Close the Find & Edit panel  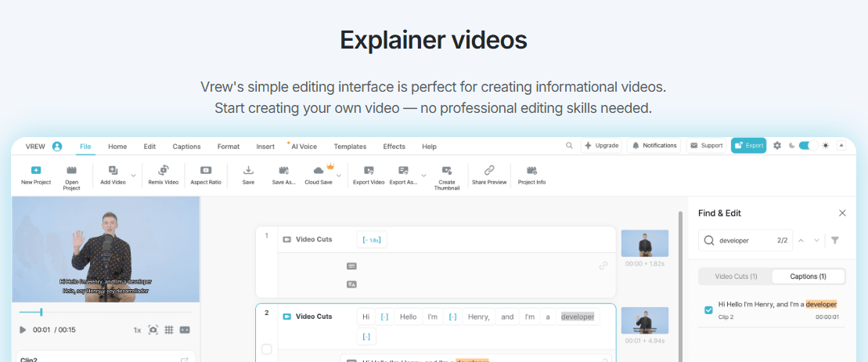842,213
